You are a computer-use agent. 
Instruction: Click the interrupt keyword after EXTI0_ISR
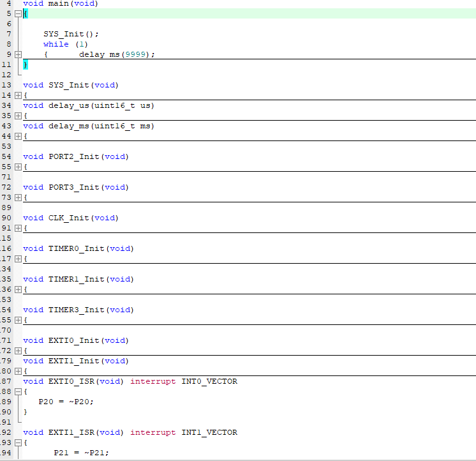pos(153,381)
